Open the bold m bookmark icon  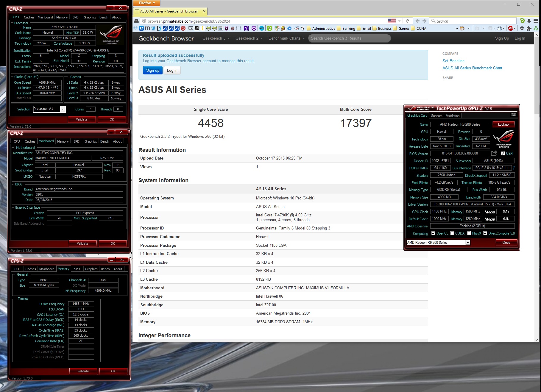[x=147, y=28]
